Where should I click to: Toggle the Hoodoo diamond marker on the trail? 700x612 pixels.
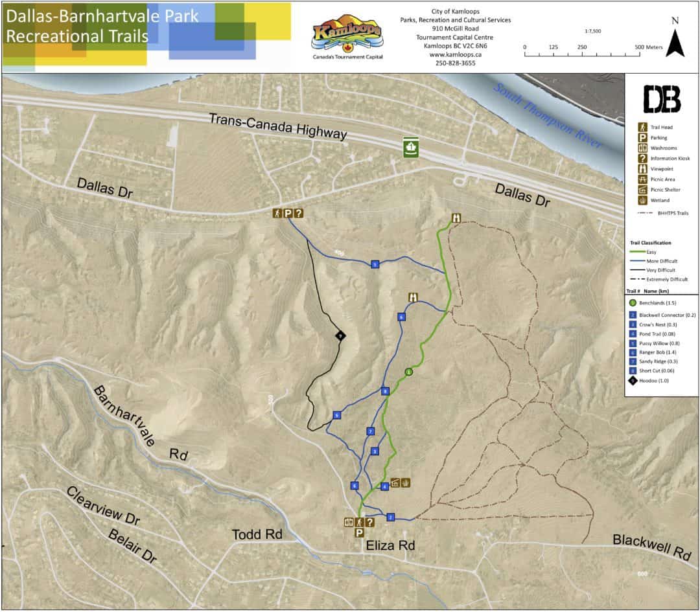pos(340,336)
